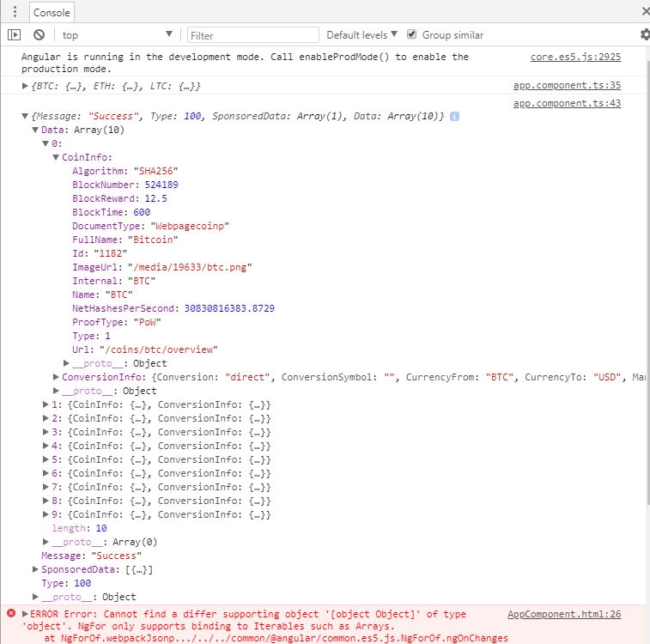Expand the ERROR Error message
650x644 pixels.
click(25, 614)
